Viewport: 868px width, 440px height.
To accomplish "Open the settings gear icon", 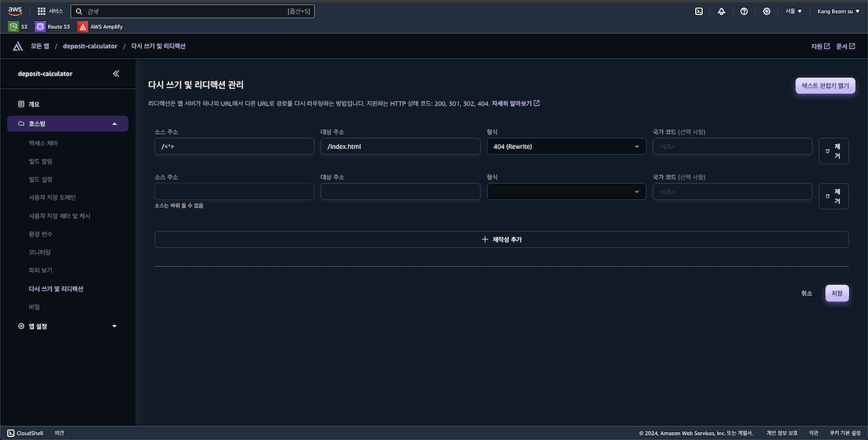I will tap(766, 12).
